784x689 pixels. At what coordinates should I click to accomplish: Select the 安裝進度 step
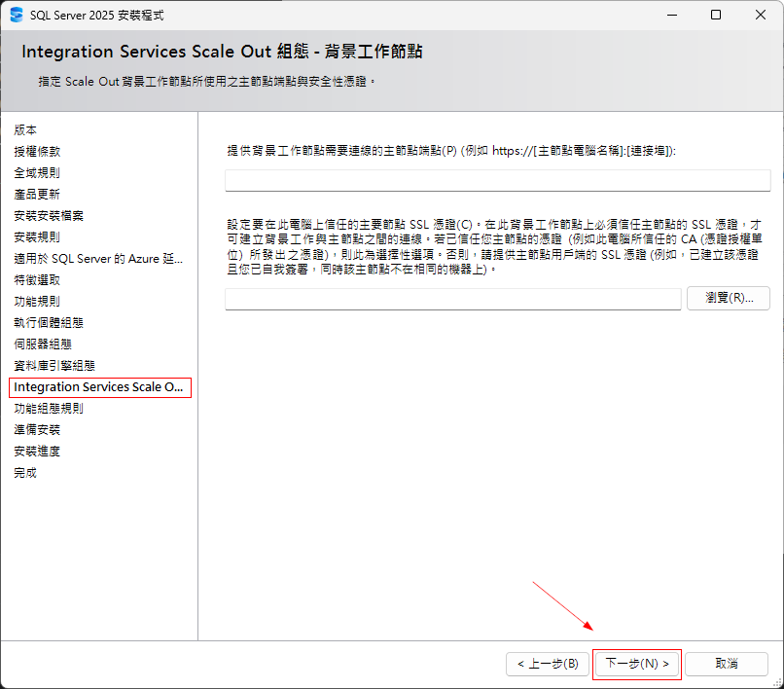click(37, 452)
